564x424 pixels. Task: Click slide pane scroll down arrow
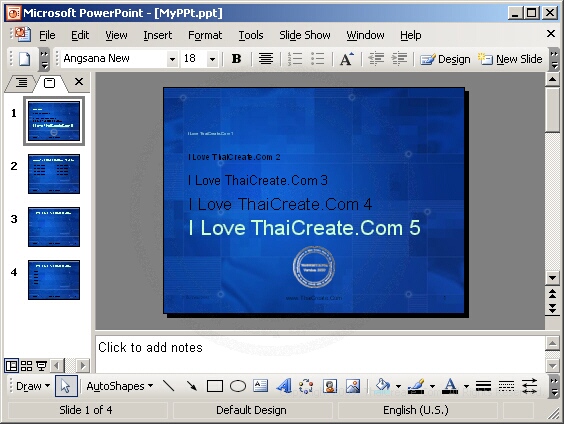point(552,278)
